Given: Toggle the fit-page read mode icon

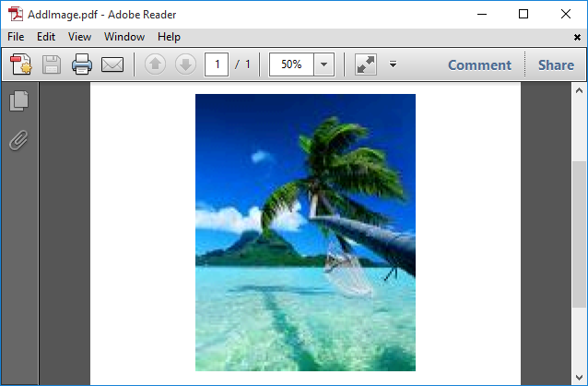Looking at the screenshot, I should (x=366, y=64).
